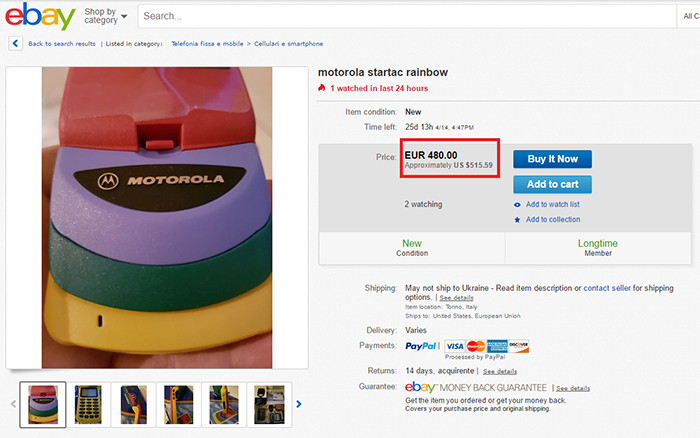Click the eBay logo
Image resolution: width=700 pixels, height=438 pixels.
[x=41, y=17]
